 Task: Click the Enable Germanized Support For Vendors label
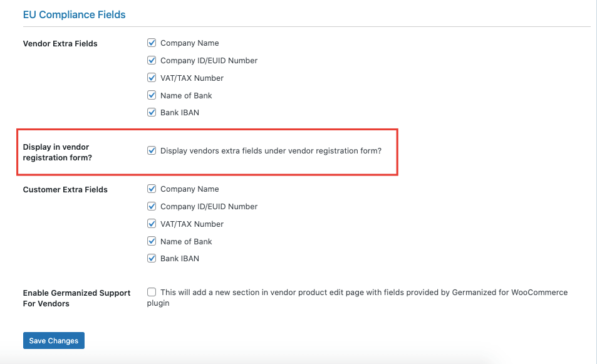pos(76,298)
